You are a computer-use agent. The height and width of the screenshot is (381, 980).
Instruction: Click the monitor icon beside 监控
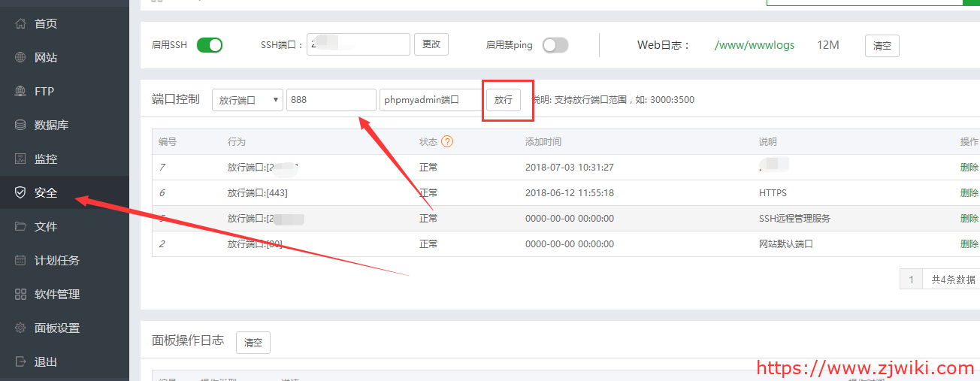click(20, 159)
